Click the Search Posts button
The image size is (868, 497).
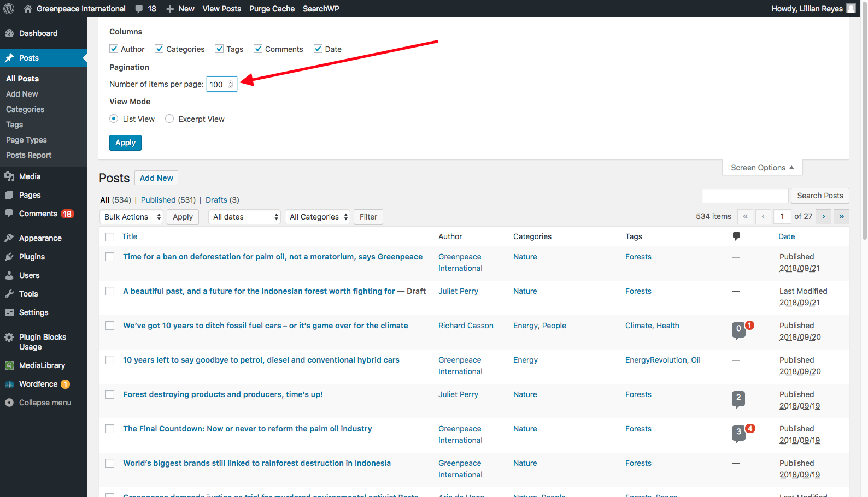click(820, 196)
